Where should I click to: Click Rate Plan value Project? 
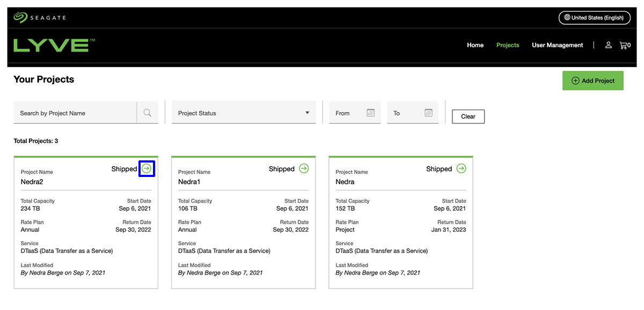345,230
